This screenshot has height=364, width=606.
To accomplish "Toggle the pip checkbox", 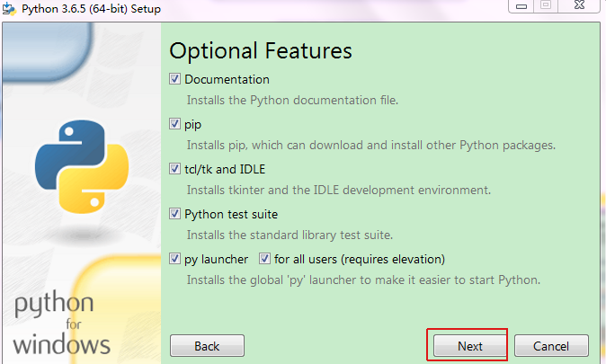I will click(x=174, y=124).
